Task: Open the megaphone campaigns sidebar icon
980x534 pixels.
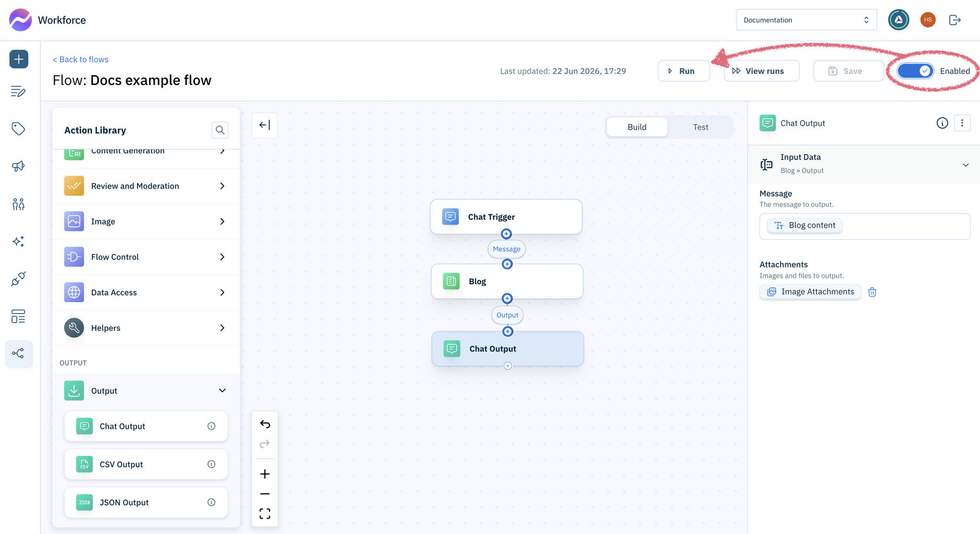Action: click(18, 166)
